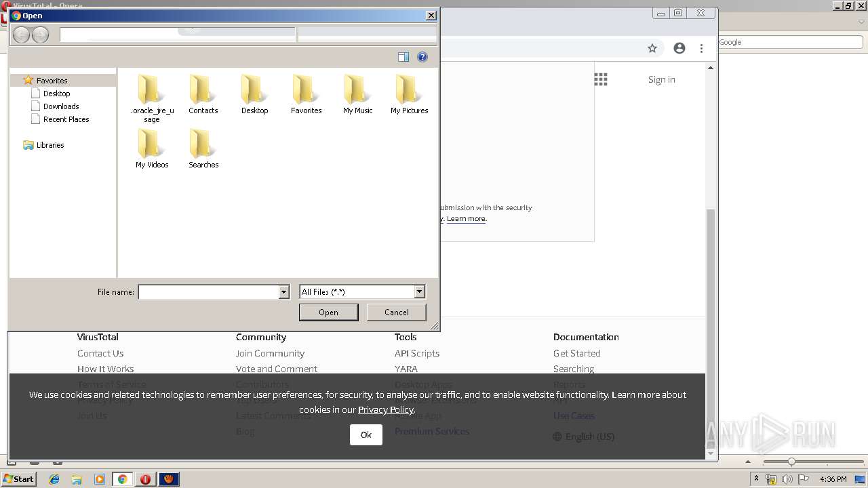
Task: Open the .oracle_jre_usage folder
Action: click(152, 98)
